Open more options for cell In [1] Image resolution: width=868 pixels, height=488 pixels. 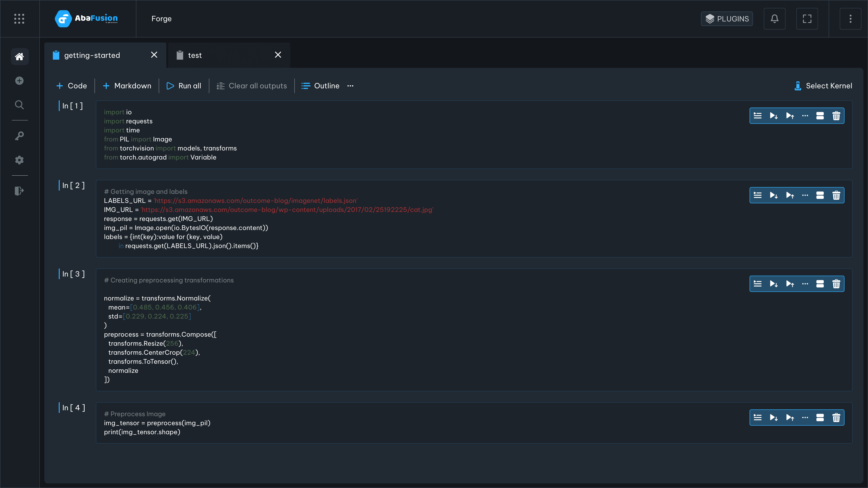pos(805,116)
